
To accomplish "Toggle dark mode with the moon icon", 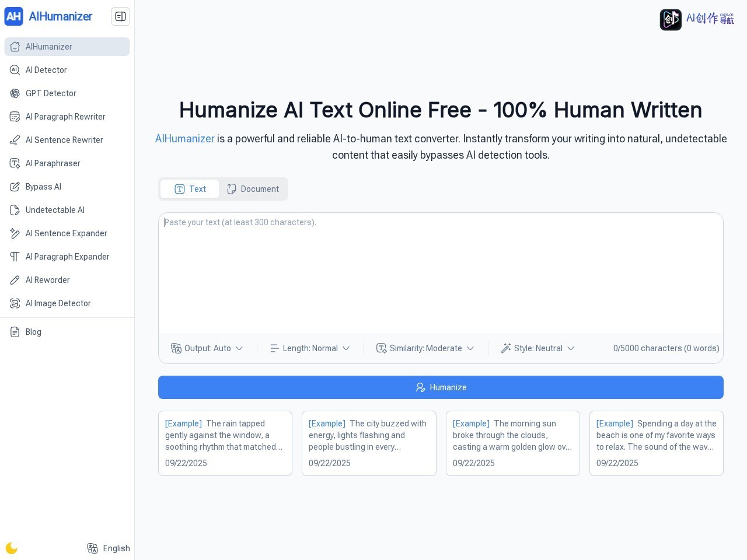I will point(12,548).
